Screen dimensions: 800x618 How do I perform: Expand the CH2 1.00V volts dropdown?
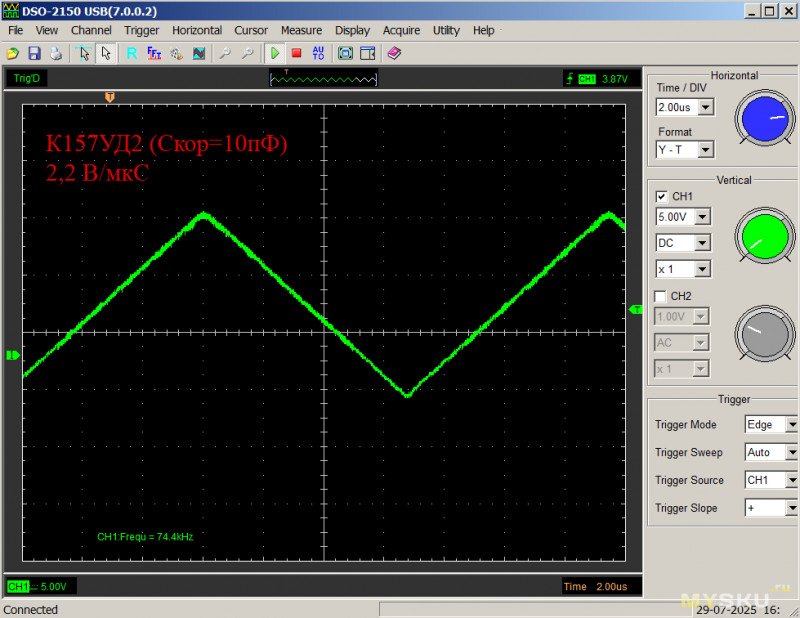point(701,316)
